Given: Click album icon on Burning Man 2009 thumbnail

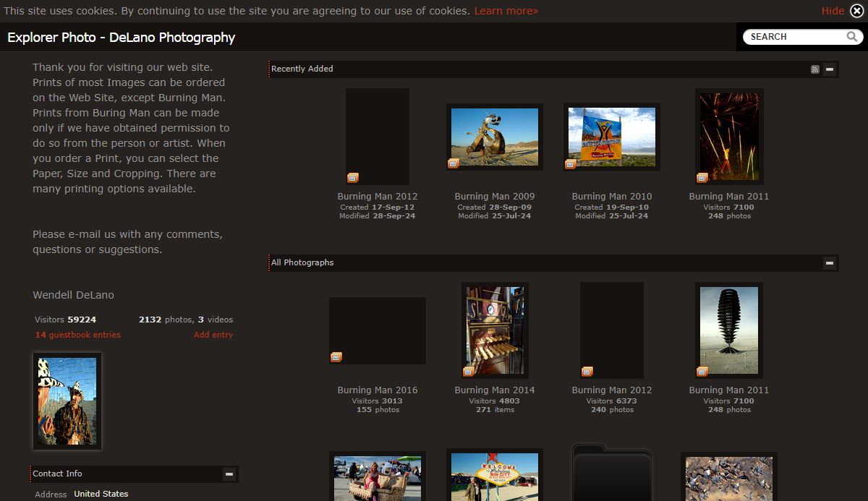Looking at the screenshot, I should pos(454,164).
